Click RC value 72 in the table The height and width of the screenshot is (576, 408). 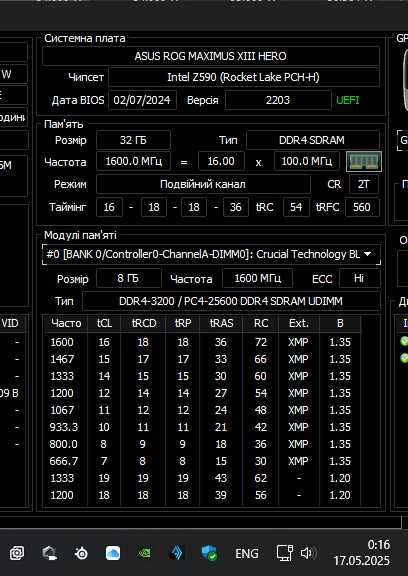pyautogui.click(x=261, y=342)
